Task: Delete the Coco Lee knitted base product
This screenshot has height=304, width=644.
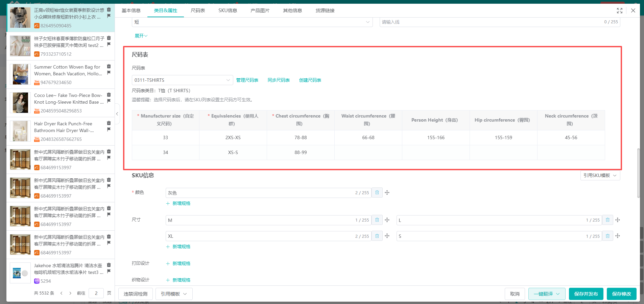Action: click(x=109, y=95)
